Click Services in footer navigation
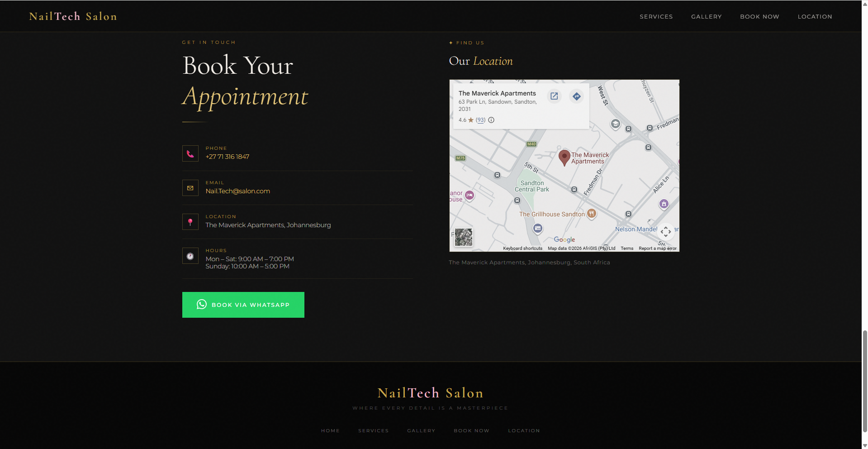Viewport: 868px width, 449px height. pyautogui.click(x=374, y=430)
